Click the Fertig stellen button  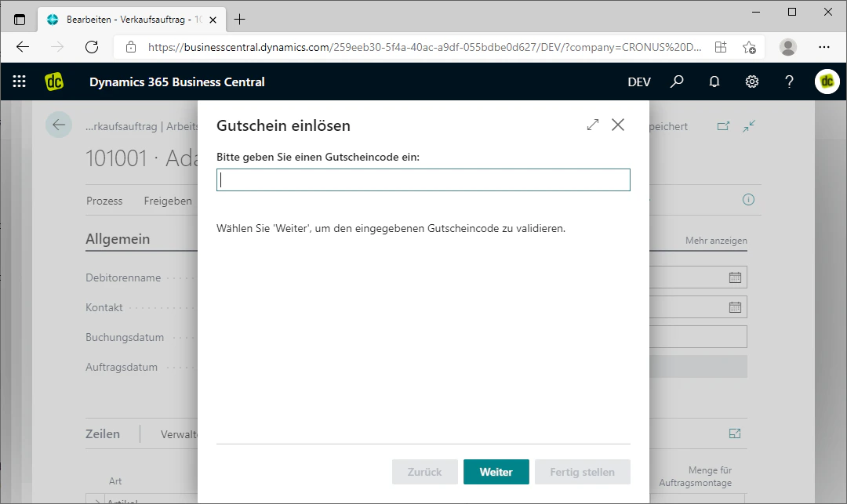click(x=582, y=472)
